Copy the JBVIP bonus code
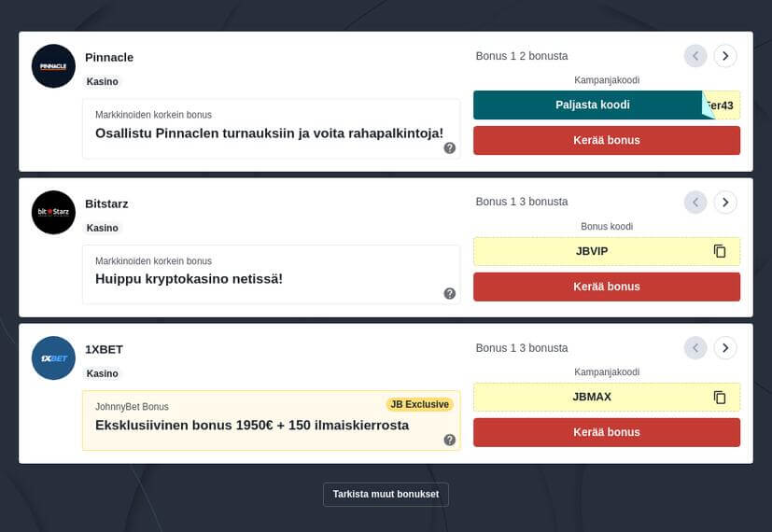Viewport: 772px width, 532px height. point(720,251)
